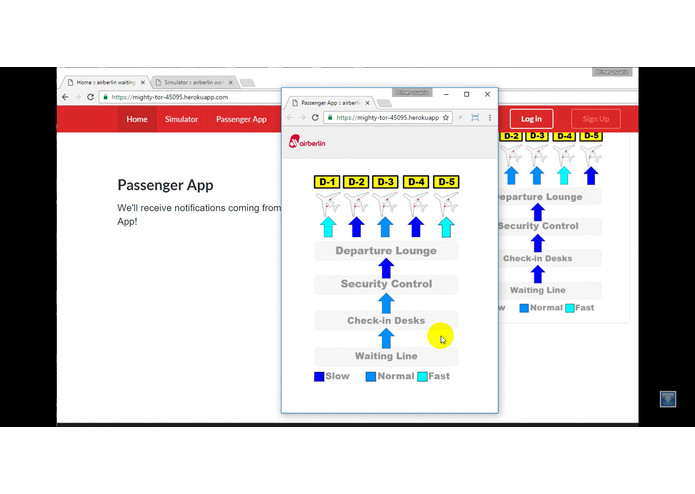This screenshot has height=494, width=695.
Task: Click Waiting Line stage in popup
Action: click(386, 356)
